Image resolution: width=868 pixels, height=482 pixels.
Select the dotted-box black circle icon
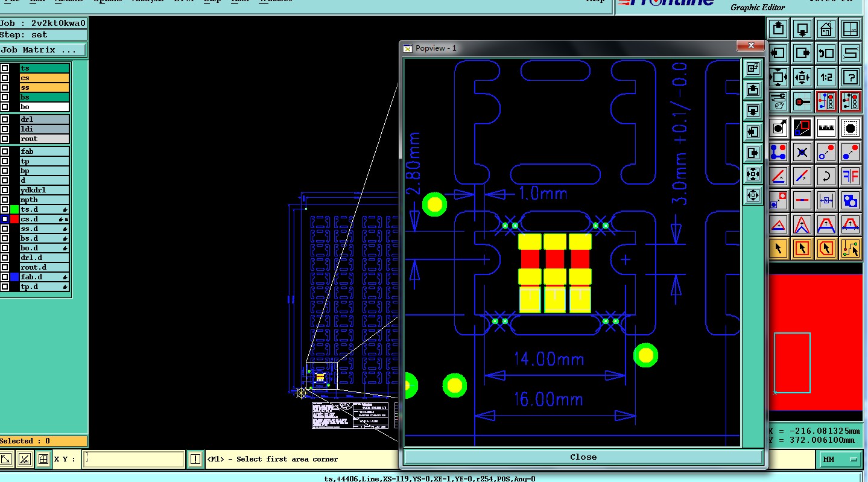click(x=851, y=127)
